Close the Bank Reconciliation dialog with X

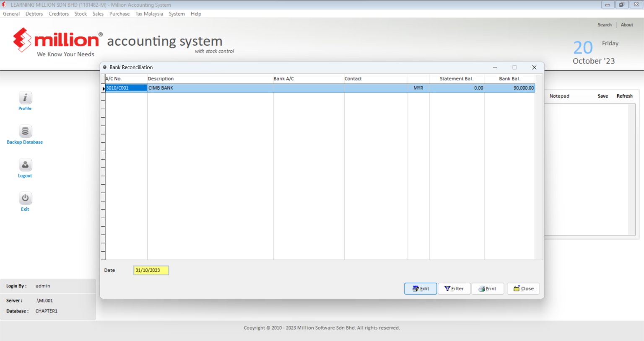click(534, 67)
